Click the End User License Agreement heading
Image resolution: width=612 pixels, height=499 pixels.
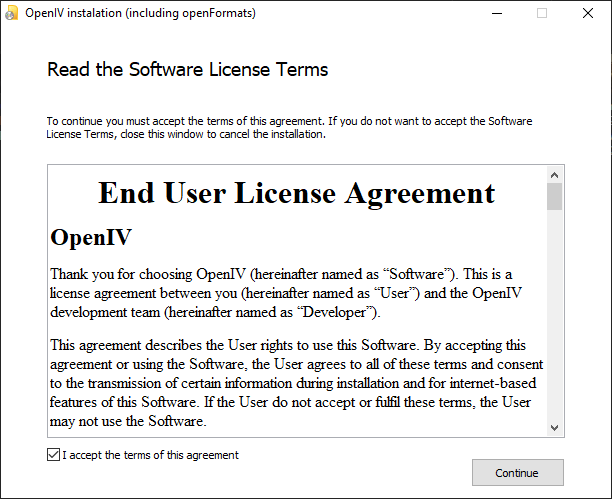coord(297,192)
